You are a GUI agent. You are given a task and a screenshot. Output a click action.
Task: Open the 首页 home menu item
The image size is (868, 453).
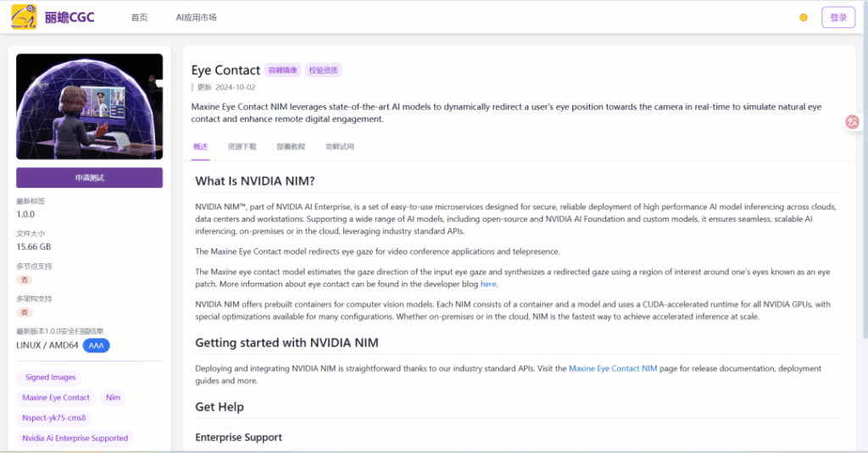click(140, 18)
